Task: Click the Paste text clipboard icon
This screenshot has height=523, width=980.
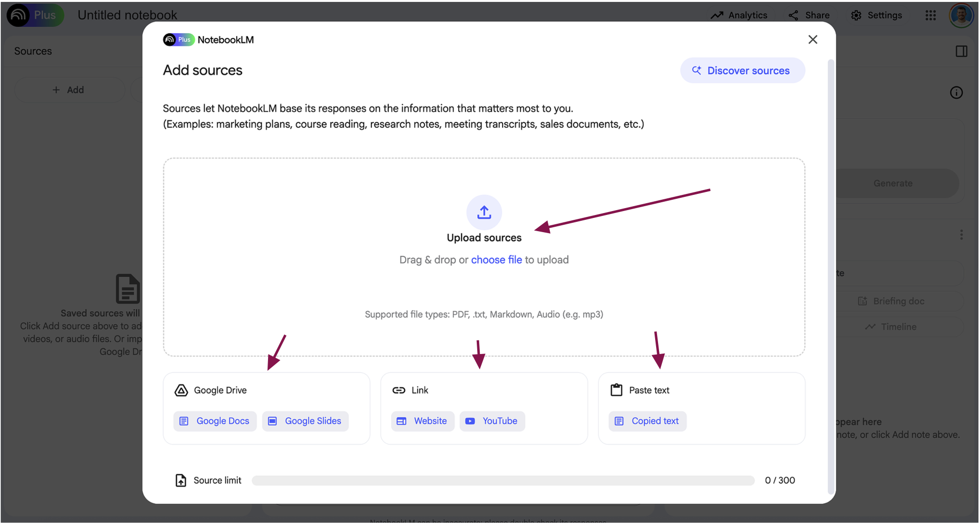Action: 616,390
